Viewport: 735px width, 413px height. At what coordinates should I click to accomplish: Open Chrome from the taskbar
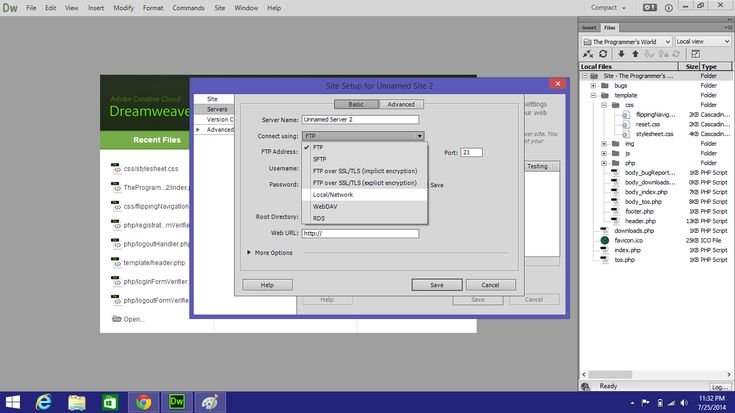(143, 402)
